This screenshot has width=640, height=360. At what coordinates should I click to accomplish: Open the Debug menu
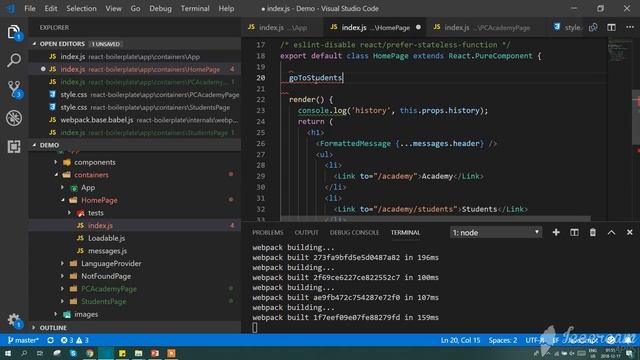click(x=160, y=8)
